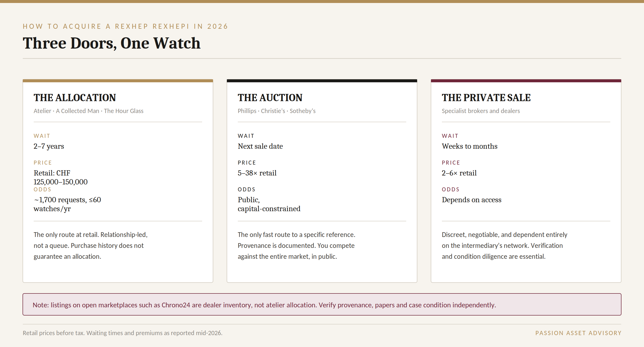Image resolution: width=644 pixels, height=347 pixels.
Task: Select paragraph 'The only route at retail'
Action: pos(90,245)
